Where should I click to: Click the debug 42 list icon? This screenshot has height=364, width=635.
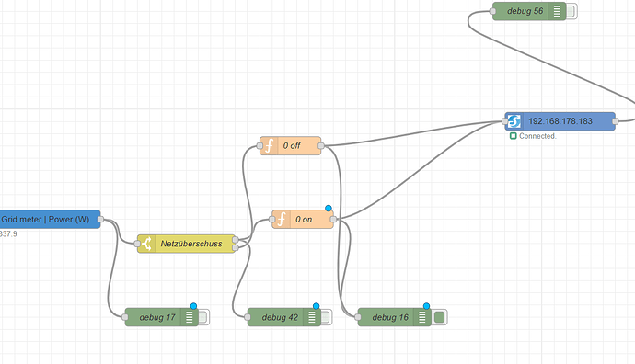(x=312, y=317)
